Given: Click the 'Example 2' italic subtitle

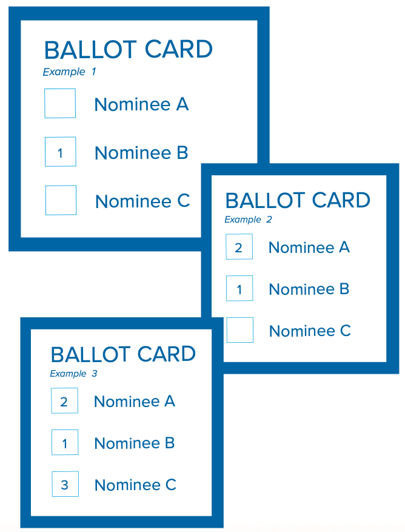Looking at the screenshot, I should 248,220.
